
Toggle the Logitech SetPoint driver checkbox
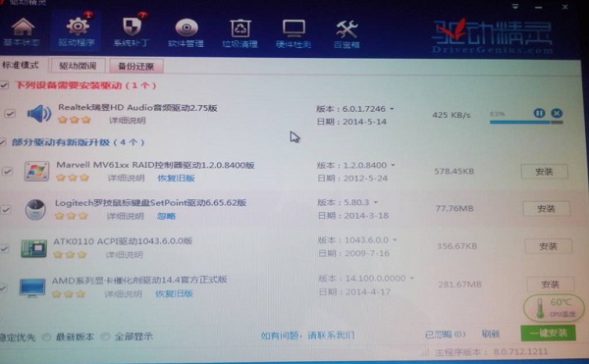click(x=5, y=209)
